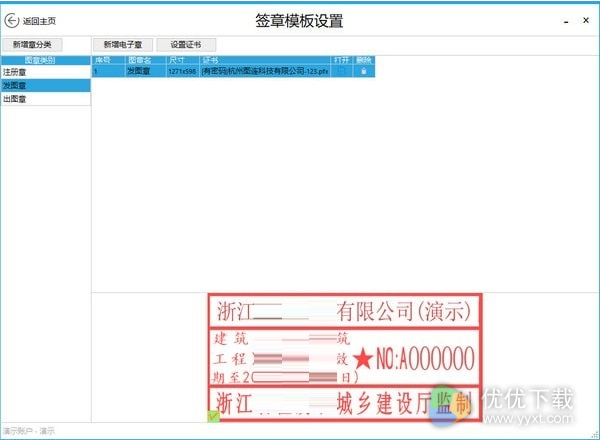Click the certificate cell ending in 123.pfx
The image size is (600, 440).
pyautogui.click(x=265, y=71)
